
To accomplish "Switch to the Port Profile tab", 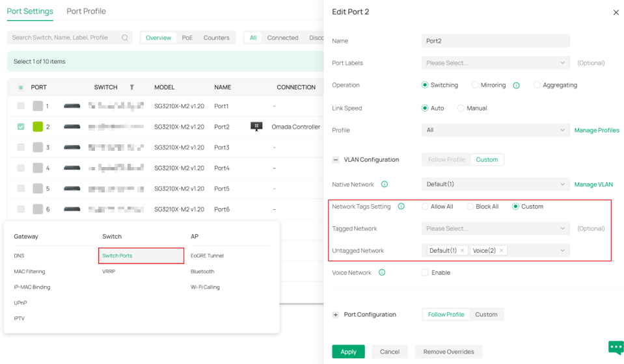I will 86,11.
